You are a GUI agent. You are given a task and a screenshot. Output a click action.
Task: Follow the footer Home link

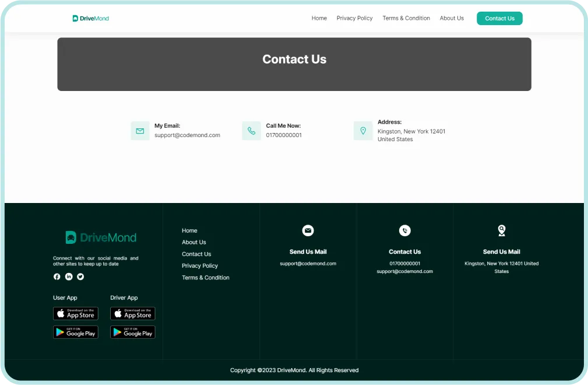point(189,230)
